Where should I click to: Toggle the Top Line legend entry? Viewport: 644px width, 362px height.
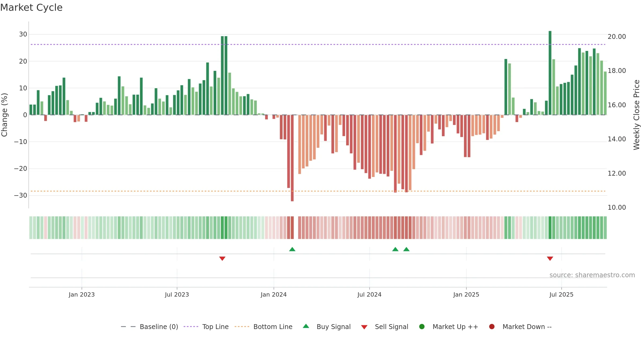point(206,327)
